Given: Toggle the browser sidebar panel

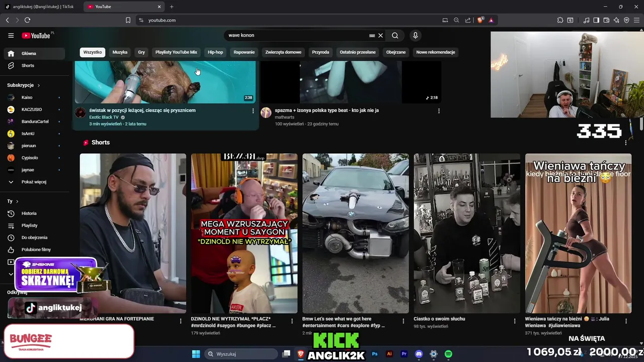Looking at the screenshot, I should click(x=596, y=20).
